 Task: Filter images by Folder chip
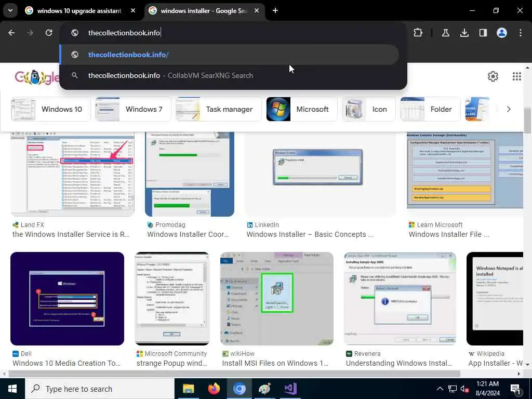coord(430,109)
